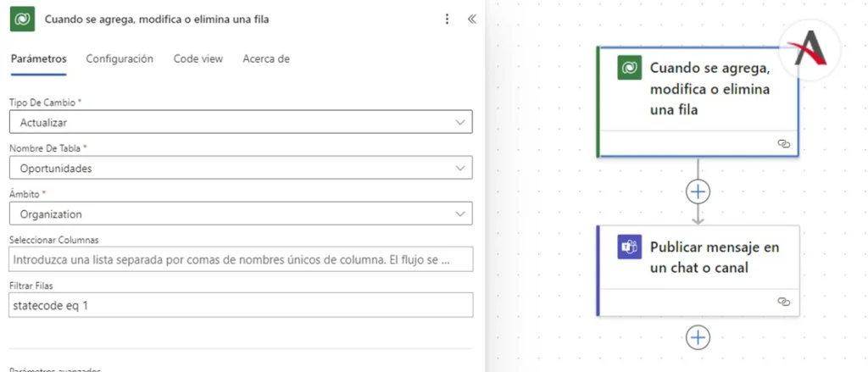Image resolution: width=868 pixels, height=372 pixels.
Task: Open the three-dot more options menu
Action: click(x=448, y=19)
